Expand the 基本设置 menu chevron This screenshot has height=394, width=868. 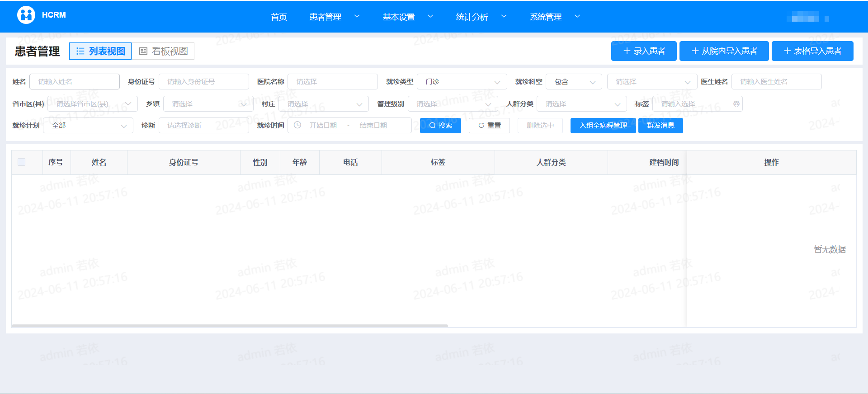click(430, 16)
